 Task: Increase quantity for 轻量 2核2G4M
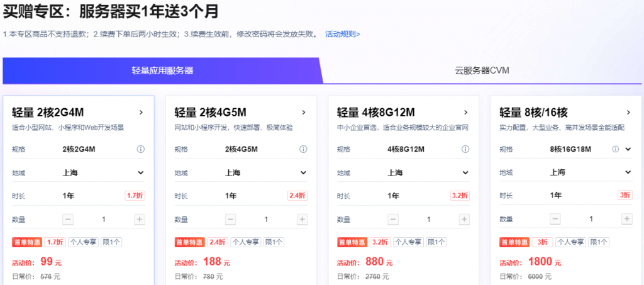140,219
